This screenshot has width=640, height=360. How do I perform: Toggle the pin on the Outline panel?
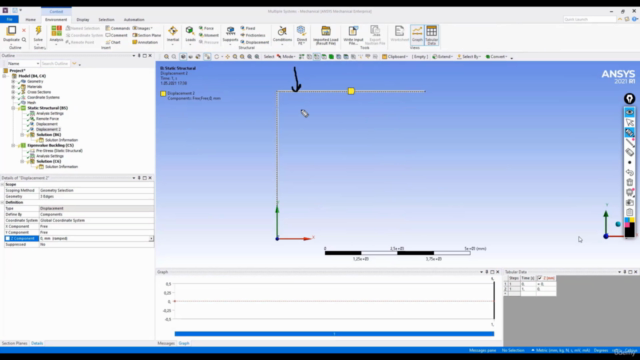[x=139, y=56]
